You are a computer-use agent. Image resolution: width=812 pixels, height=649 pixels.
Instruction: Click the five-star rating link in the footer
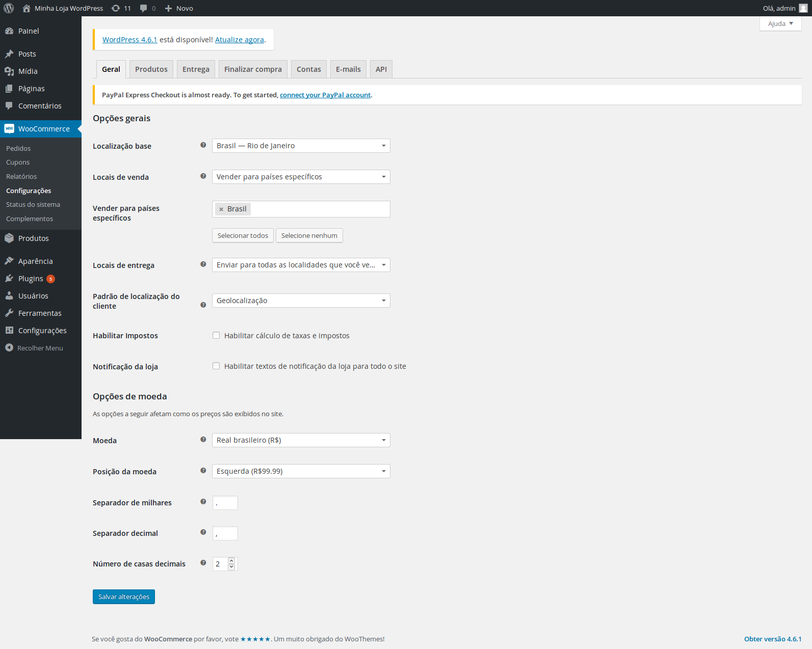click(255, 639)
